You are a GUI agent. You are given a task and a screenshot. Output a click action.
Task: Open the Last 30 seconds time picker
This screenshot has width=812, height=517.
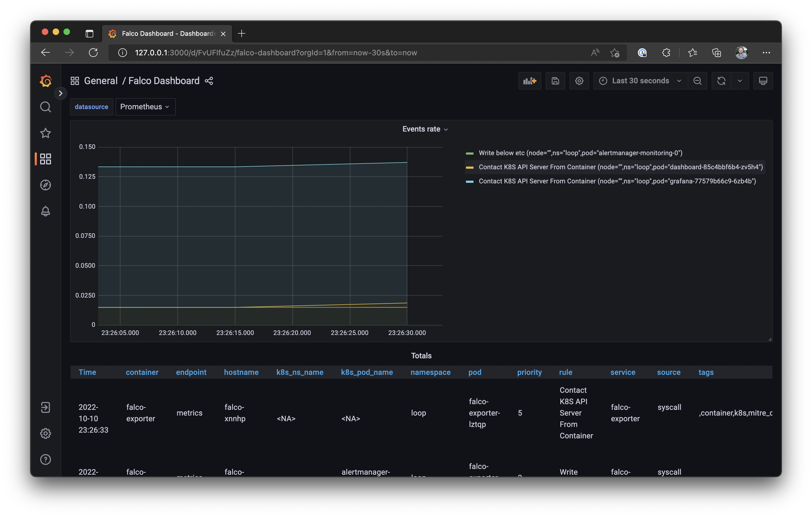click(x=640, y=81)
